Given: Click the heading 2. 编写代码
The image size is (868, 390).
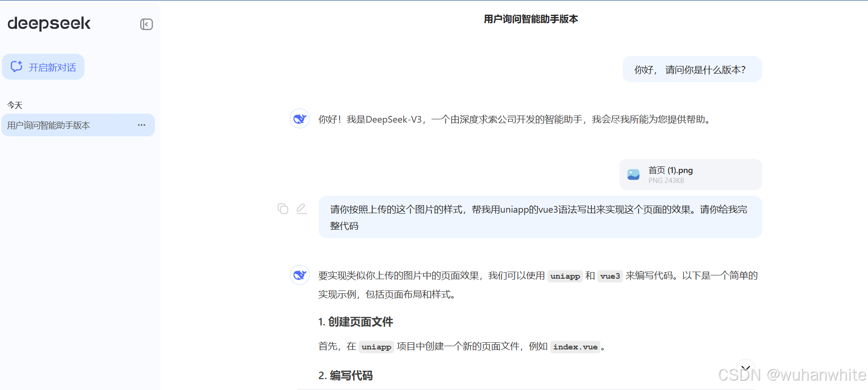Looking at the screenshot, I should click(x=346, y=376).
